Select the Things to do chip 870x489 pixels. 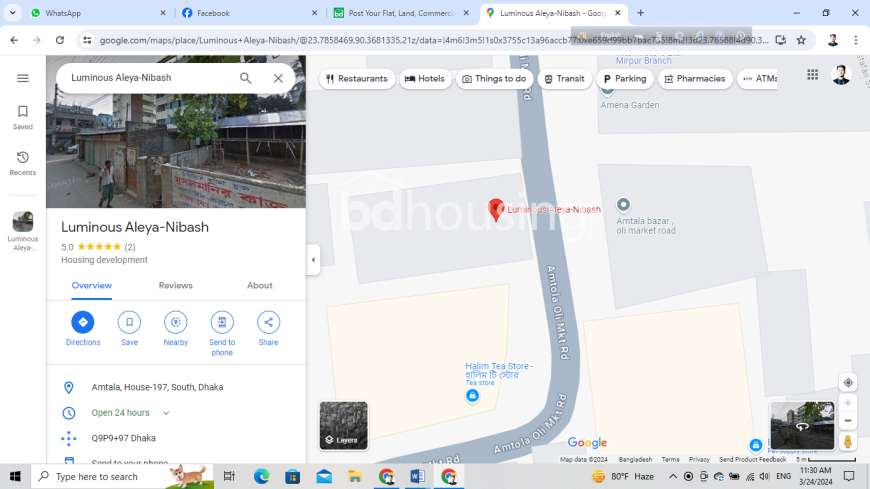click(494, 79)
